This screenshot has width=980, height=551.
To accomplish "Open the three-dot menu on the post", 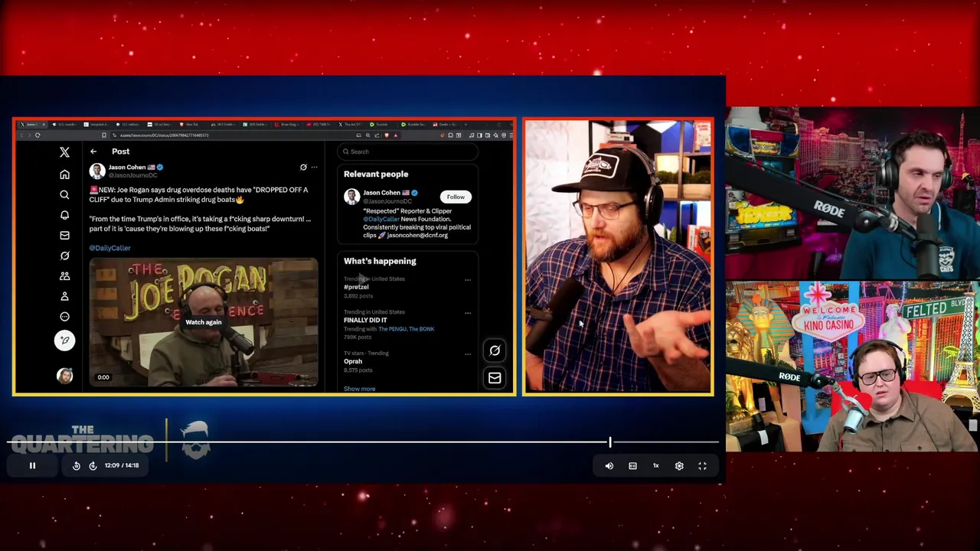I will pos(314,167).
